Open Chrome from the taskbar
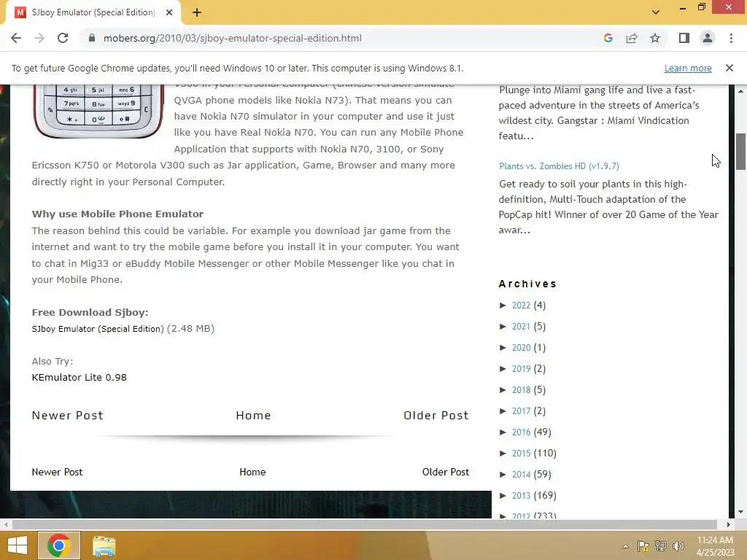 pos(59,545)
